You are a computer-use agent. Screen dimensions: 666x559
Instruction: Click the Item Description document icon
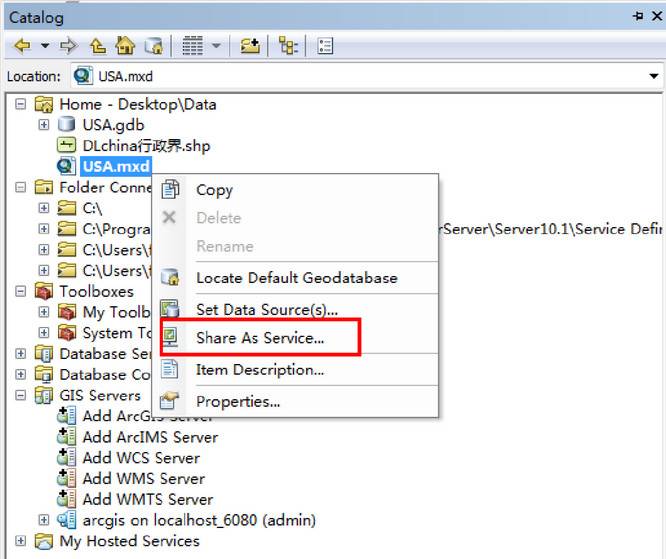coord(169,369)
